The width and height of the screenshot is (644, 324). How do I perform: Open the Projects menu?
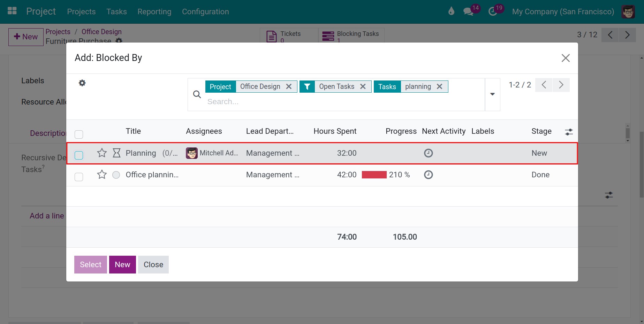coord(81,11)
